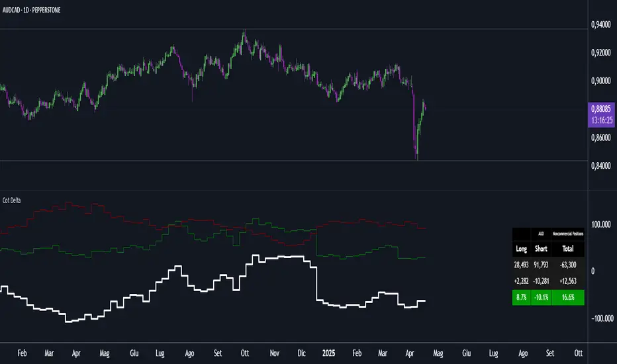Click the 91,793 short positions value
617x364 pixels.
point(541,265)
